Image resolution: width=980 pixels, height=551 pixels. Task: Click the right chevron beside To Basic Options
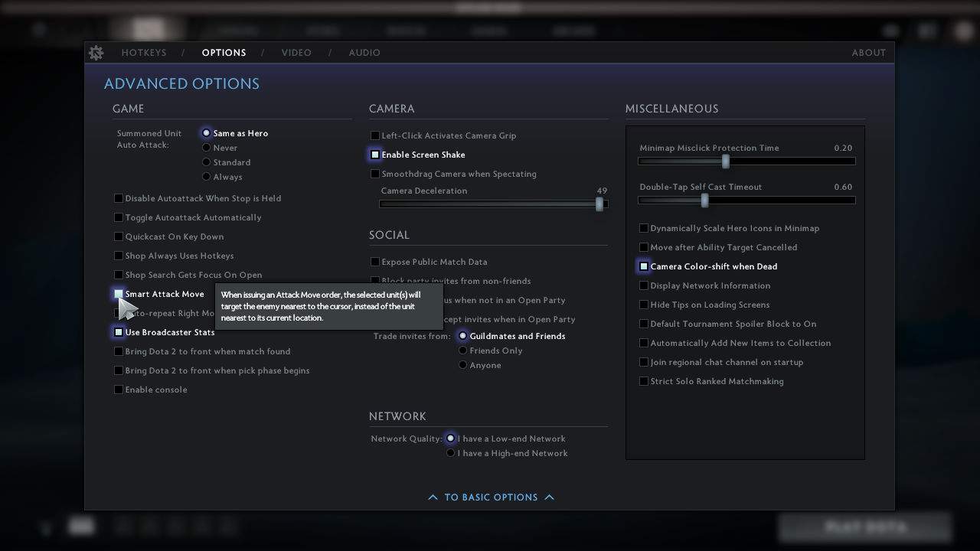click(x=549, y=497)
